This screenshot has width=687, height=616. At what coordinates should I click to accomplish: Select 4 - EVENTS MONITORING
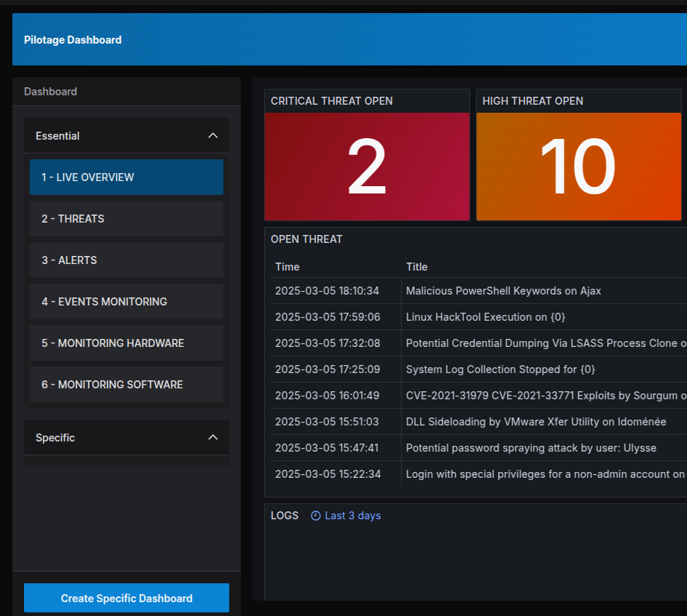(126, 302)
